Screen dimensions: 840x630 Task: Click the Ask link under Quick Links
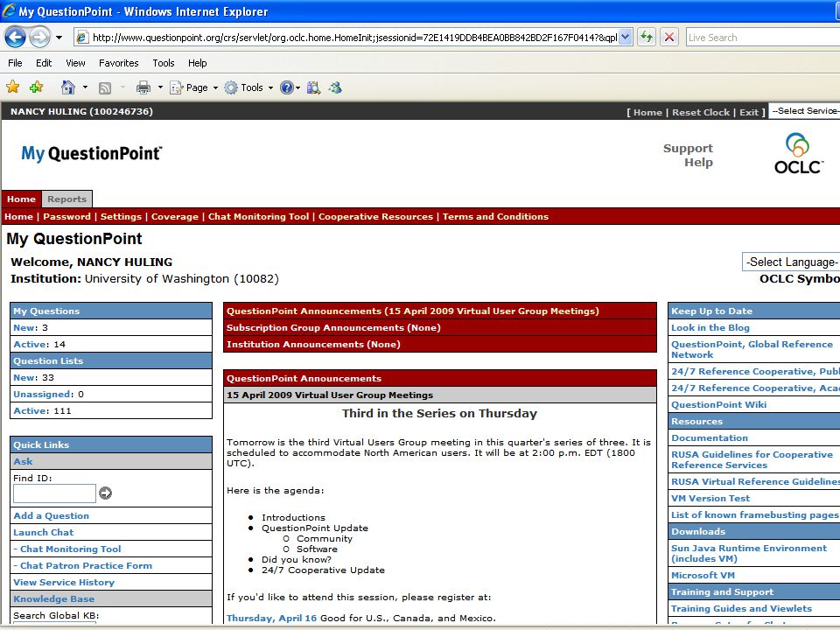click(x=23, y=462)
